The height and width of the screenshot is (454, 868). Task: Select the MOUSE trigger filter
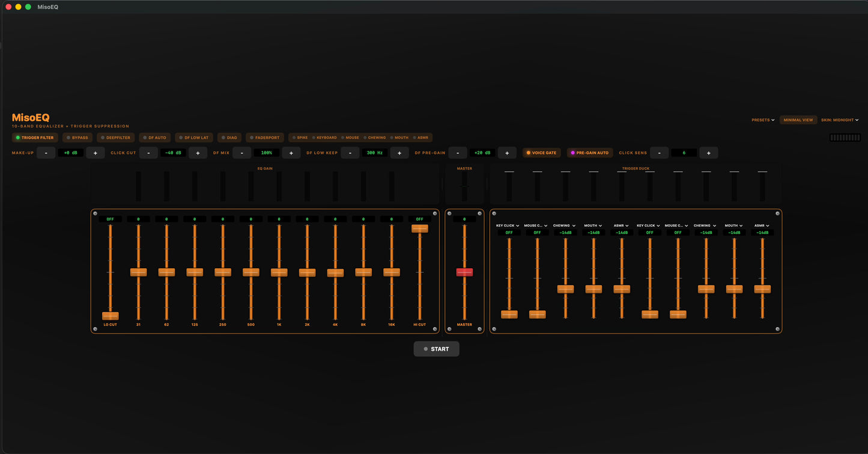[x=350, y=138]
